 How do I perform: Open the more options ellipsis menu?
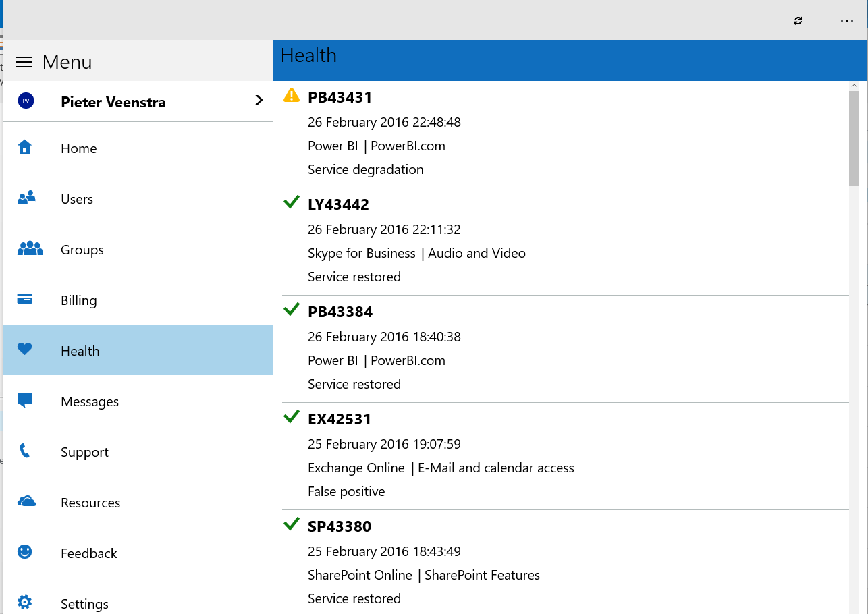click(x=847, y=21)
